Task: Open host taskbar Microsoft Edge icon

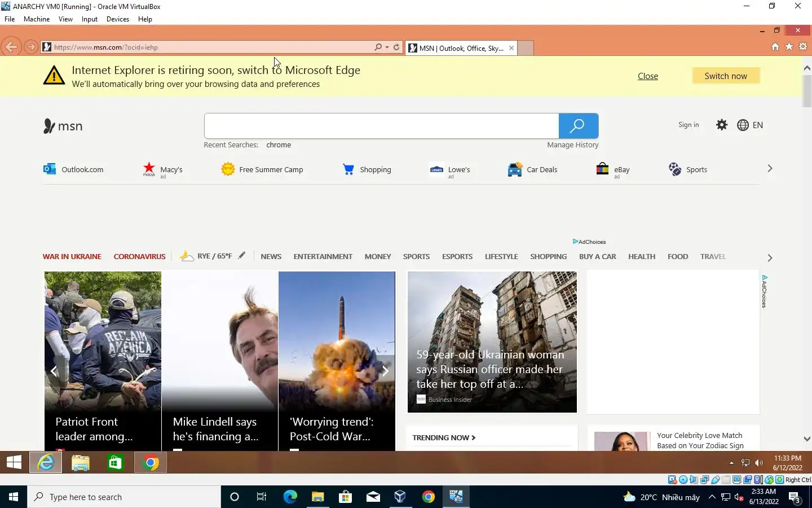Action: 290,497
